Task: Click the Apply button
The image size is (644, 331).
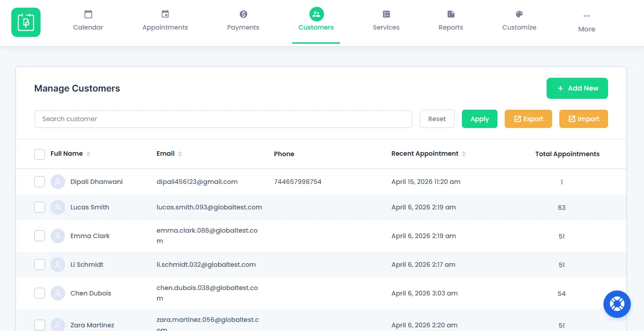Action: 480,119
